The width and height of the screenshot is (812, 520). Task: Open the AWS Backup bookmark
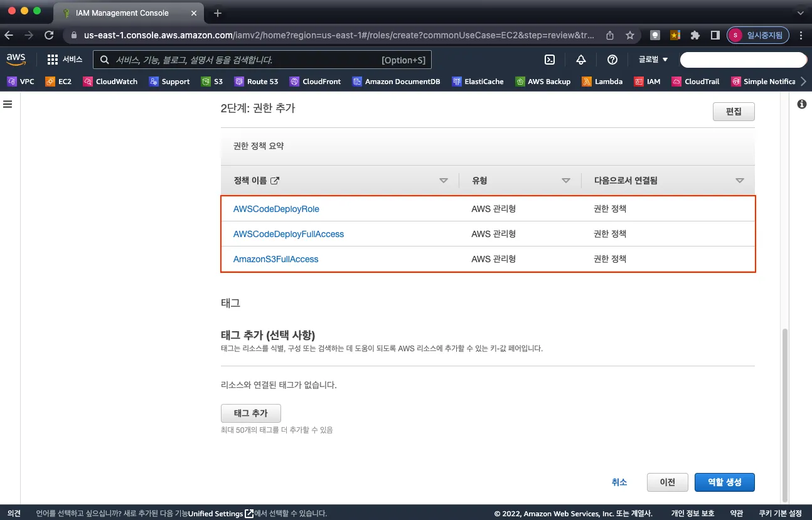pos(543,82)
